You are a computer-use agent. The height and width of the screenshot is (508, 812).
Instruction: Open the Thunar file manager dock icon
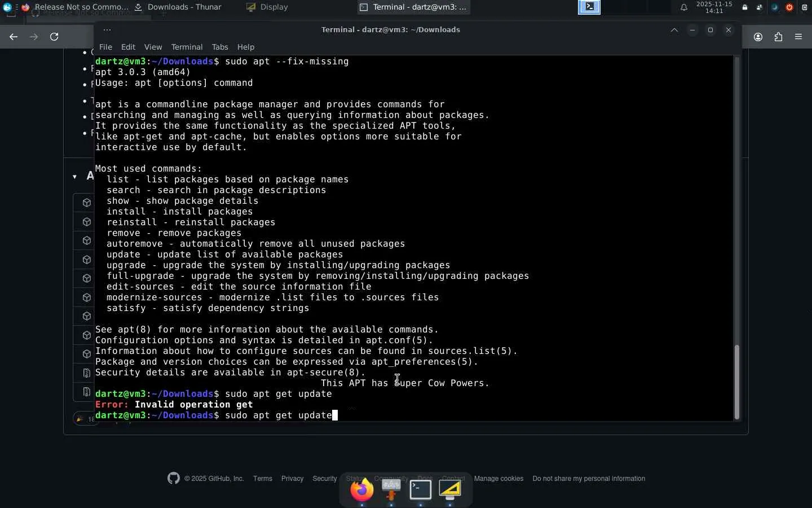pyautogui.click(x=391, y=489)
